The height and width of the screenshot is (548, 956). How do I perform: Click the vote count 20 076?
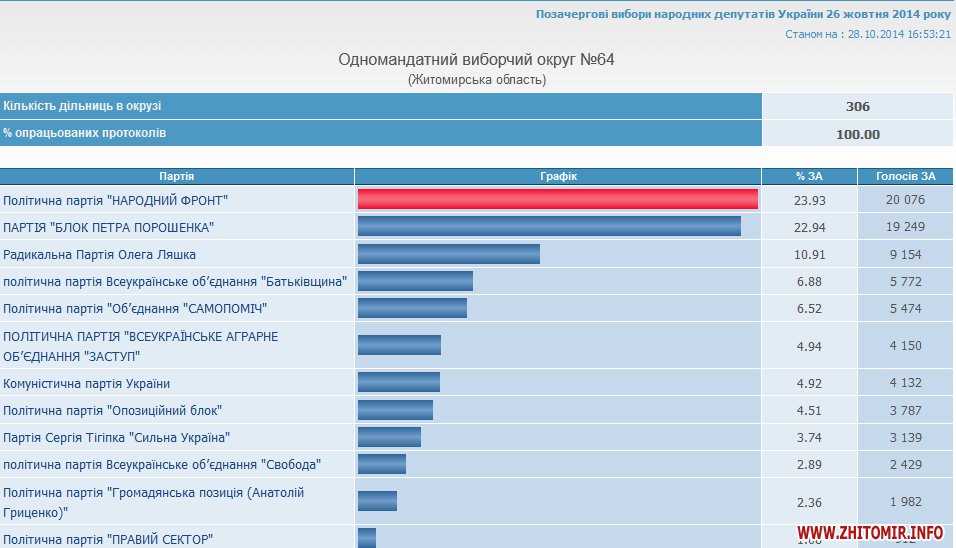904,200
